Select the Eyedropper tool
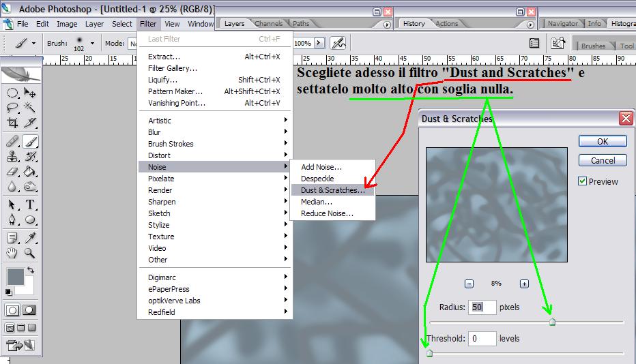The width and height of the screenshot is (636, 364). point(29,238)
